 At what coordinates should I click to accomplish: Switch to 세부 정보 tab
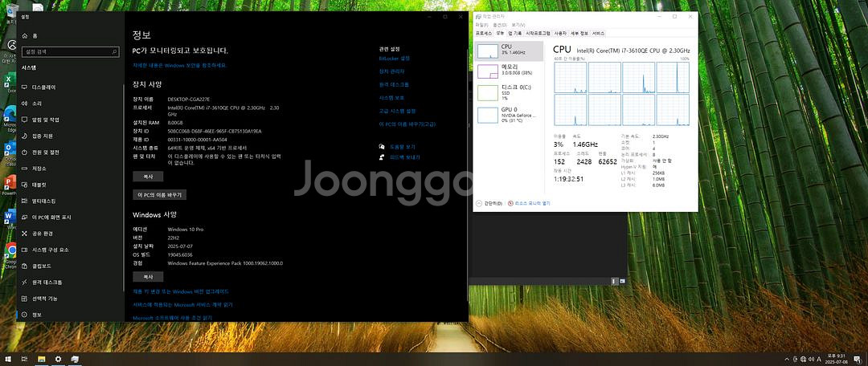point(579,34)
